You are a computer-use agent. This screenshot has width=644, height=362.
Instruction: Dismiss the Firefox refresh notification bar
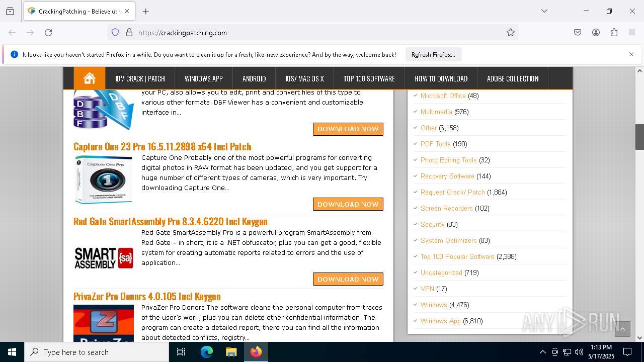point(631,54)
